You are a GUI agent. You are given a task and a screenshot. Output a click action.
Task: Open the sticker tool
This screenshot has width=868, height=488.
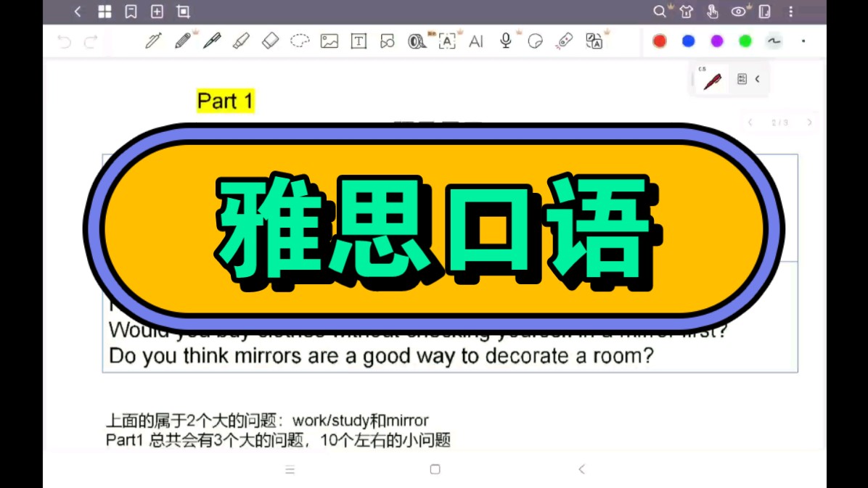tap(536, 41)
